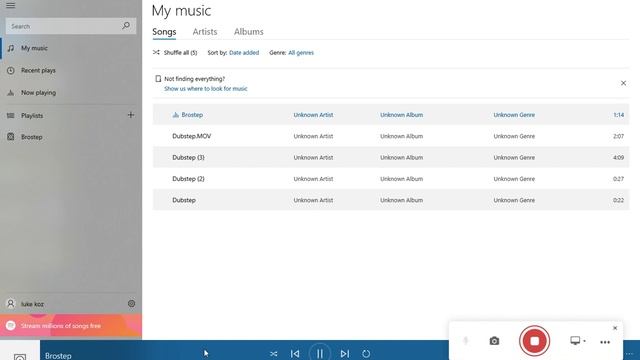The height and width of the screenshot is (360, 640).
Task: Click Unknown Artist in Dubstep.MOV row
Action: (x=313, y=136)
